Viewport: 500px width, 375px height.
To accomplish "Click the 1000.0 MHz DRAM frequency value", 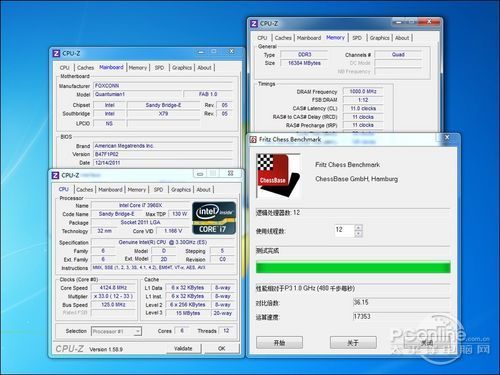I will (363, 91).
